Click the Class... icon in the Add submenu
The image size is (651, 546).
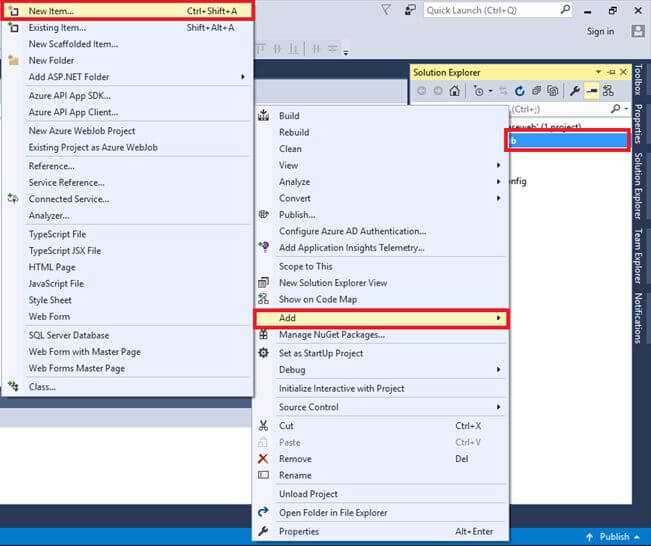point(13,387)
